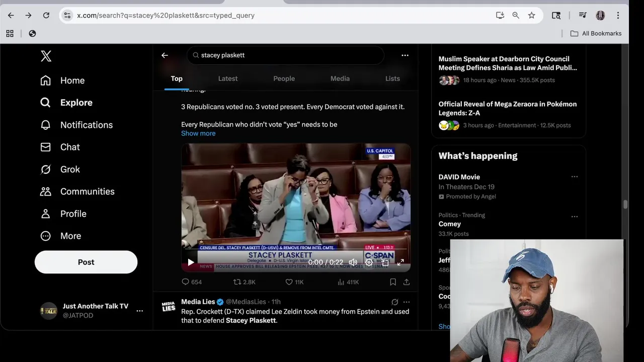Click the X logo icon
Image resolution: width=644 pixels, height=362 pixels.
click(46, 56)
